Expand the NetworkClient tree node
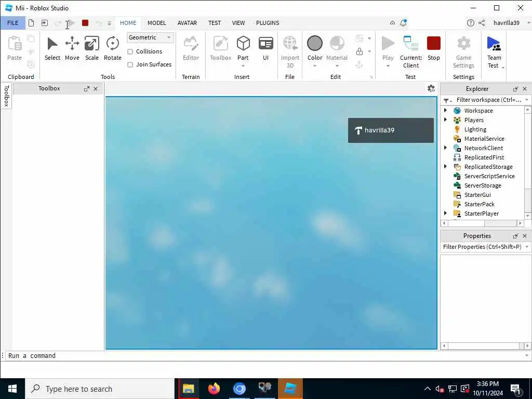 click(445, 148)
